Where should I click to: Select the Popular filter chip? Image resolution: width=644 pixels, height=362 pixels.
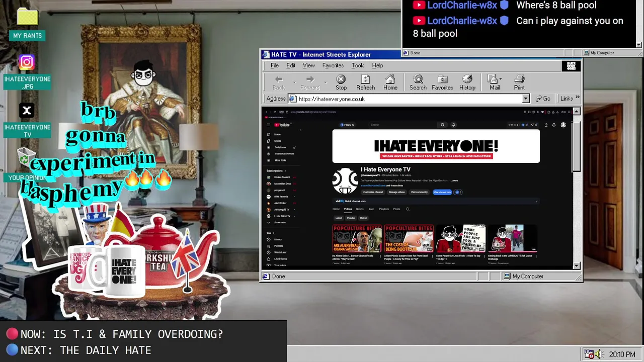coord(351,218)
